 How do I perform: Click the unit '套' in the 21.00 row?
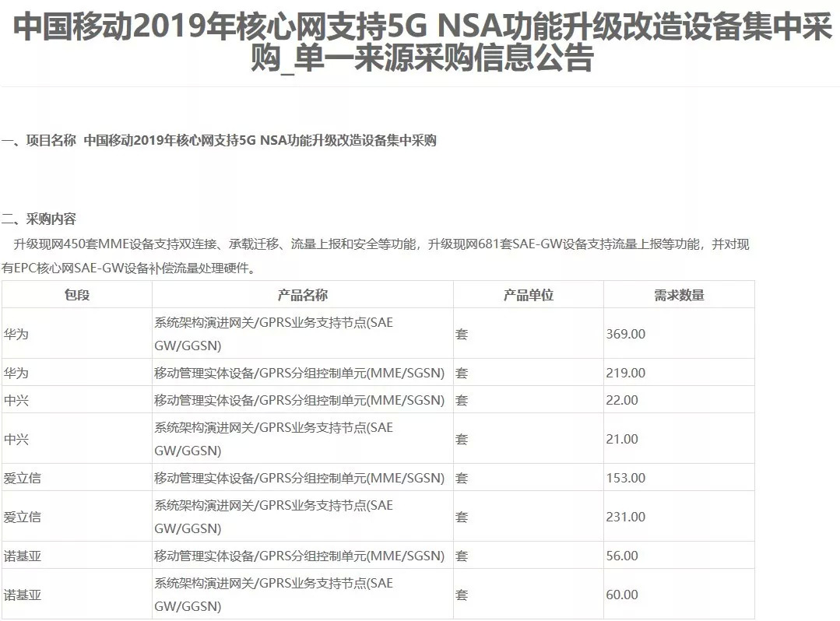(462, 439)
